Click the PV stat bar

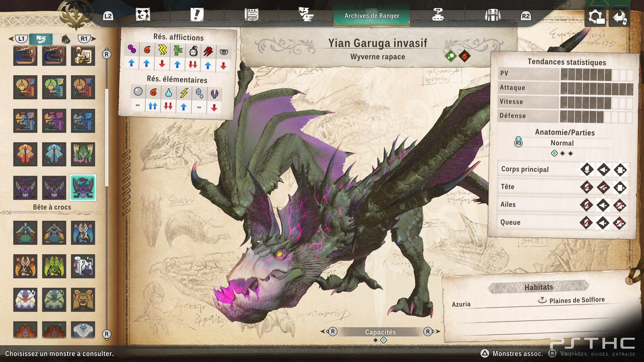point(597,74)
